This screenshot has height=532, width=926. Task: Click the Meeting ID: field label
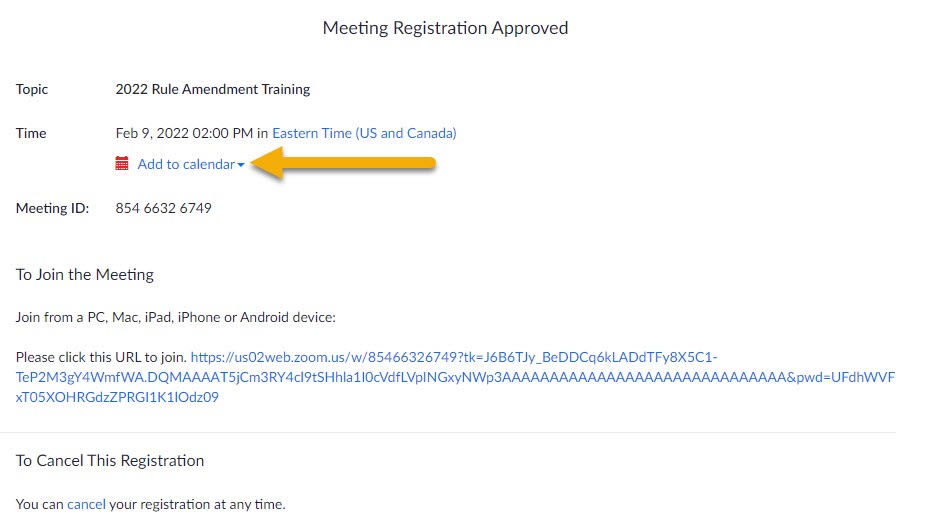52,208
